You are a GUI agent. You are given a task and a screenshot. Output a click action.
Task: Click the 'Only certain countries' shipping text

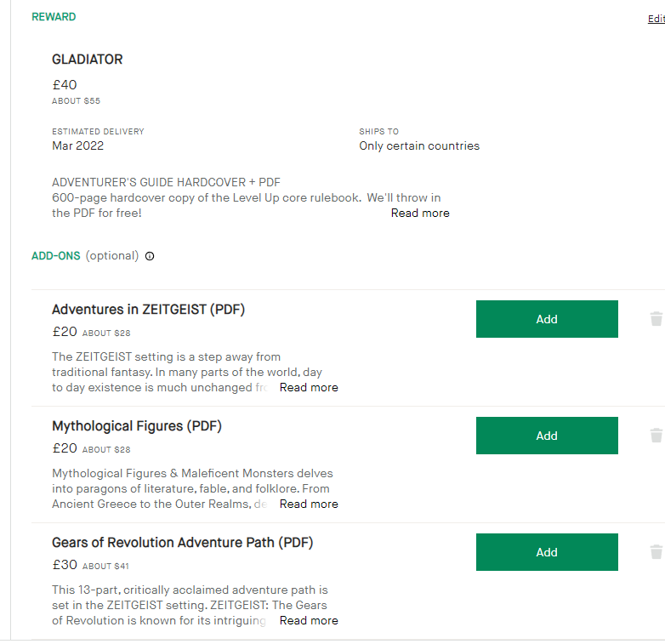coord(419,145)
